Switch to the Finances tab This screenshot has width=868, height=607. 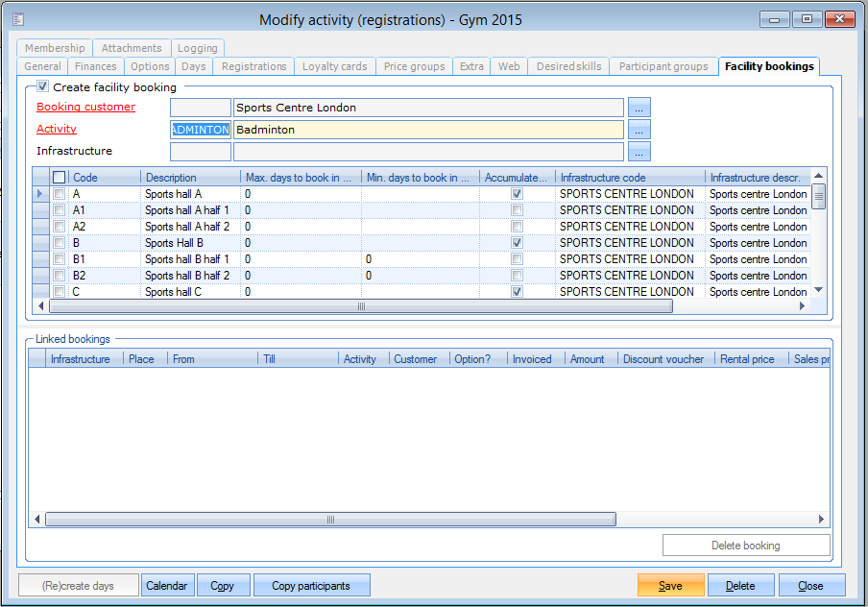coord(96,66)
